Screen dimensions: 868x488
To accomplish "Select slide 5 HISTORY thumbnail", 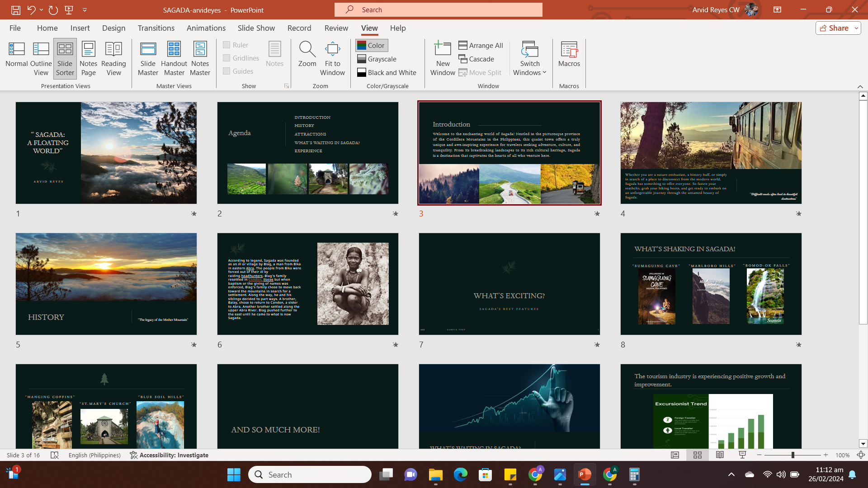I will coord(106,284).
